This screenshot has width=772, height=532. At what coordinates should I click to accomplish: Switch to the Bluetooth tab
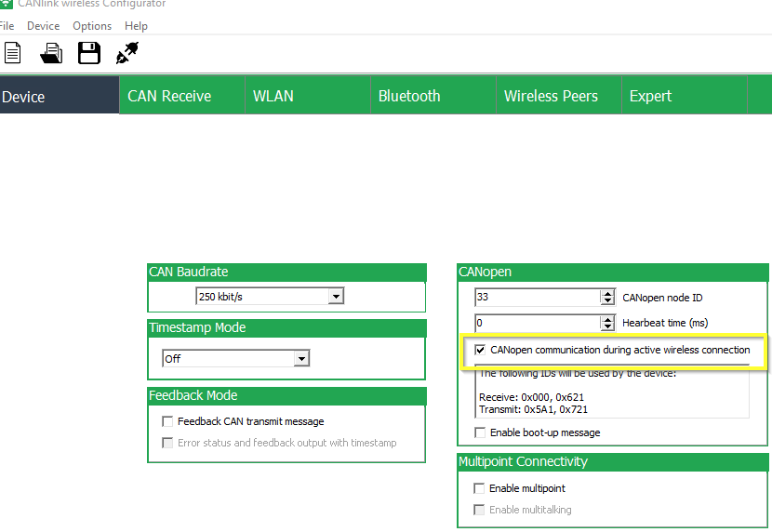pos(433,95)
